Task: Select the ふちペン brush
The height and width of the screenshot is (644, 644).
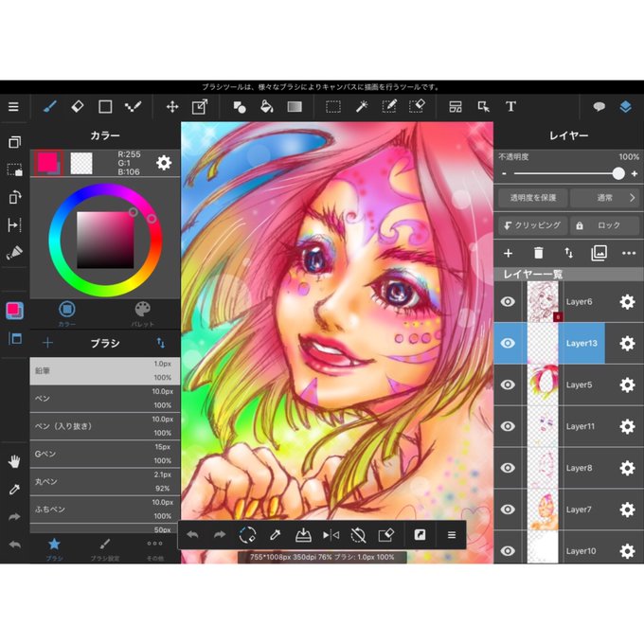Action: click(105, 510)
